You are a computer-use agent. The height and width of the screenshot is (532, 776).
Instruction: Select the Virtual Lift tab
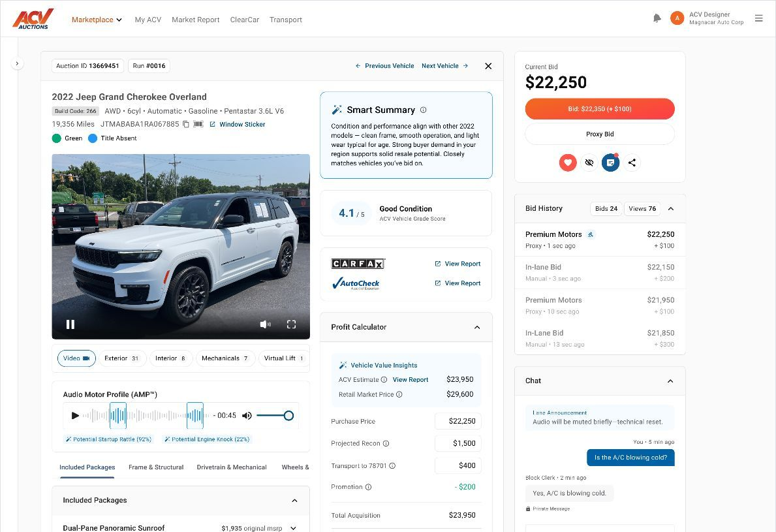284,358
